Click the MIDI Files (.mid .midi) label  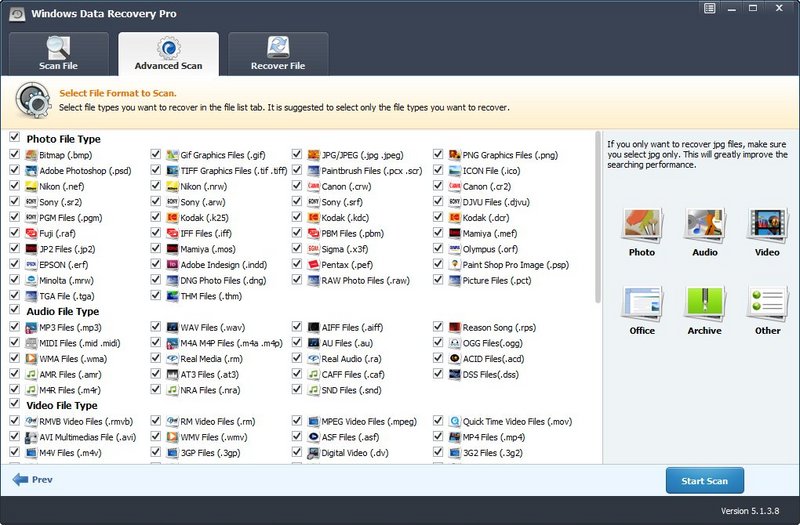pos(80,343)
